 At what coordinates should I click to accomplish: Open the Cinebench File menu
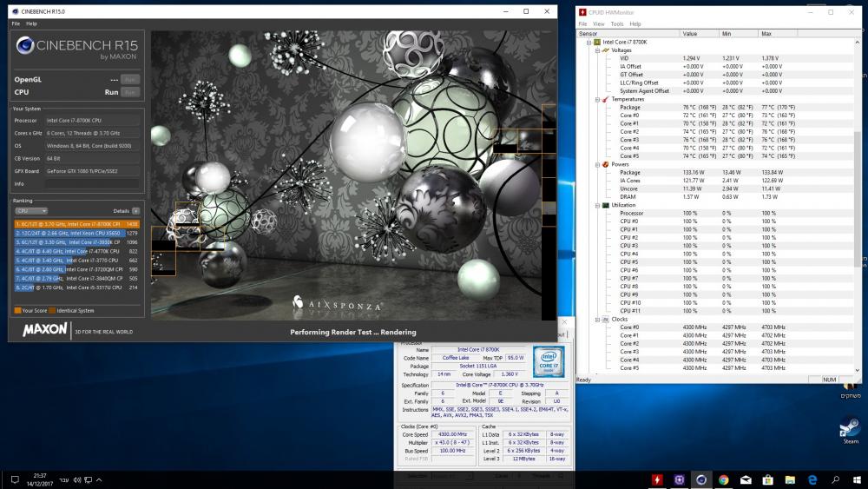click(16, 23)
